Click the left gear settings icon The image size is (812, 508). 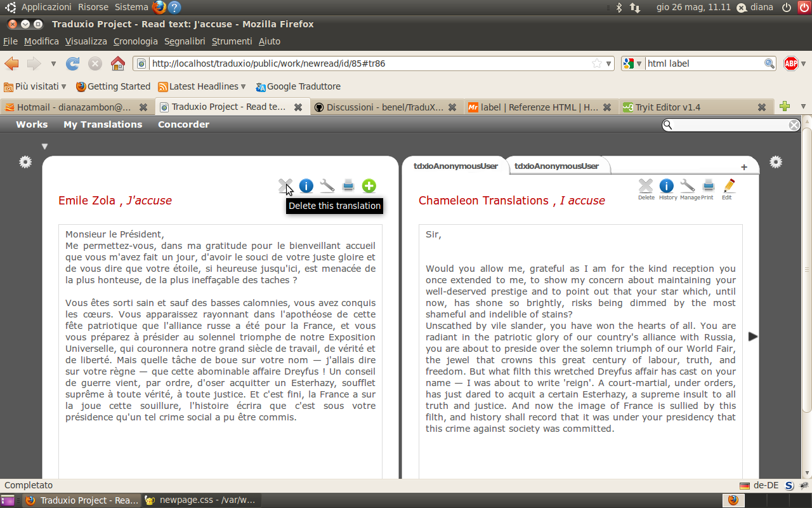[25, 162]
